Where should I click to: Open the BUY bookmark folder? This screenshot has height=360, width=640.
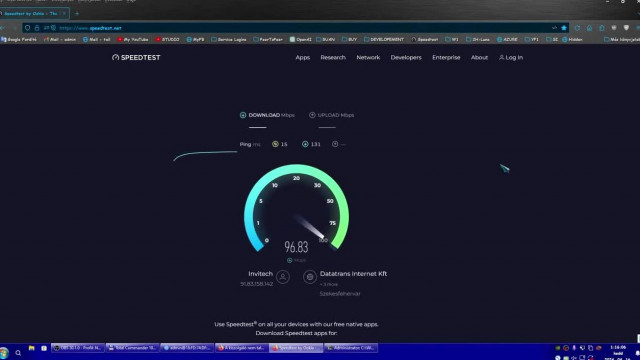click(349, 40)
